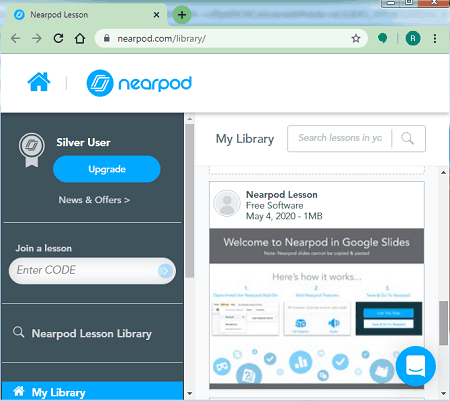Click the blue home icon in header
The height and width of the screenshot is (401, 450).
click(x=39, y=82)
